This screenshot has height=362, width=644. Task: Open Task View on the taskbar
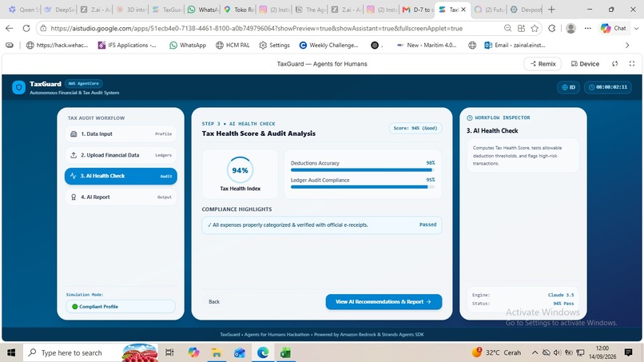click(169, 352)
